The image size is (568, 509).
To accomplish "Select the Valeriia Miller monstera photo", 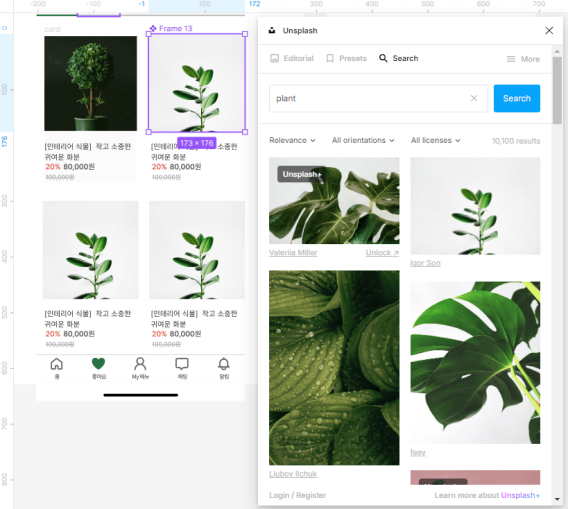I will coord(334,201).
